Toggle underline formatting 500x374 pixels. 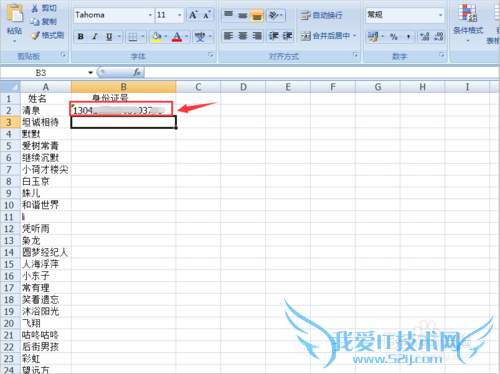tap(109, 36)
